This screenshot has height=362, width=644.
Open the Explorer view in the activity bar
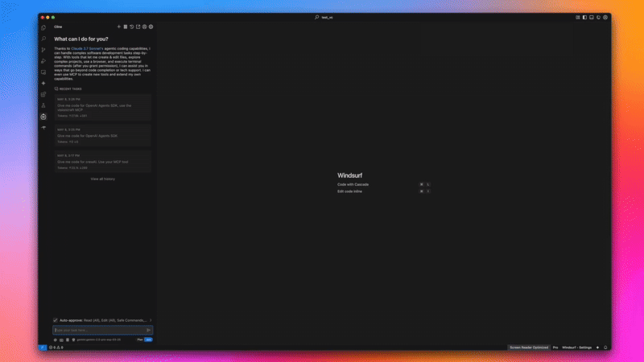[43, 28]
